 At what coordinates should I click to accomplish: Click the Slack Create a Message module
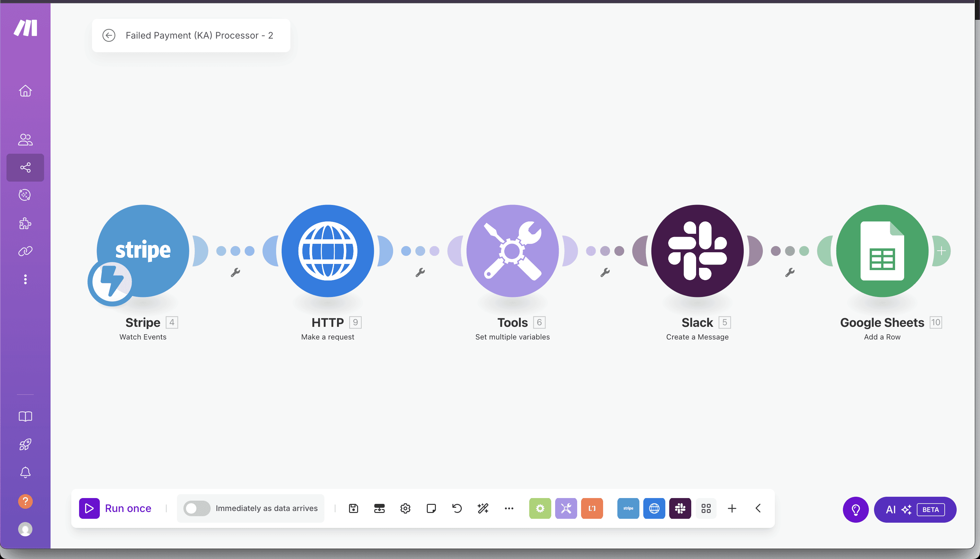coord(697,251)
